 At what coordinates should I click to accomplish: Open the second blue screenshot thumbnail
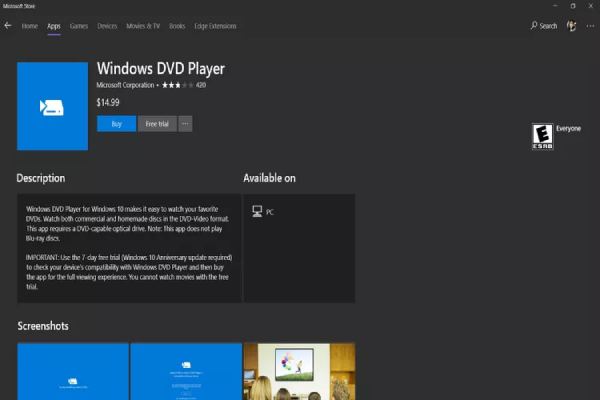coord(186,371)
